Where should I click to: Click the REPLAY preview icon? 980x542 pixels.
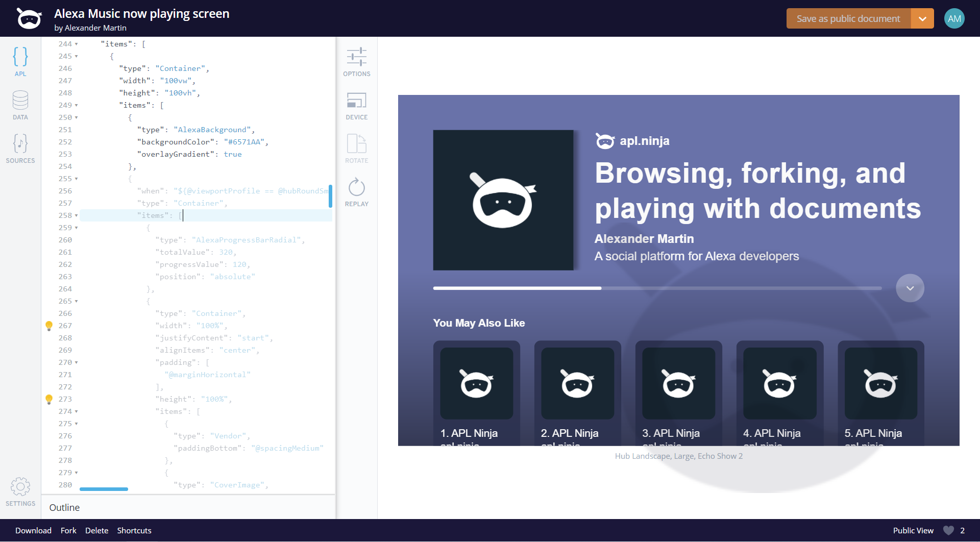point(357,192)
